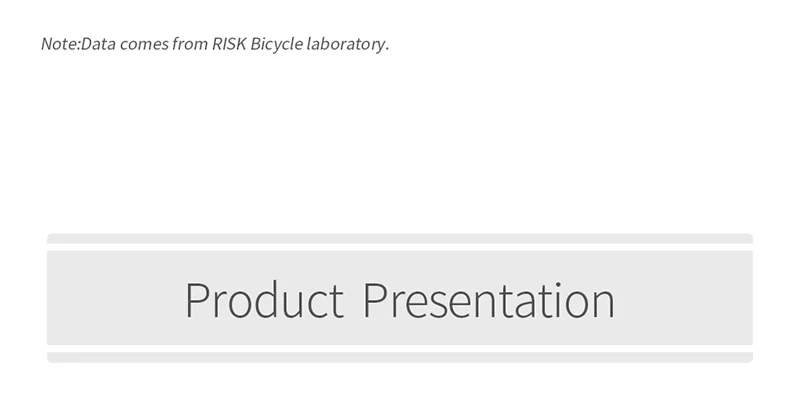Image resolution: width=800 pixels, height=418 pixels.
Task: Click the word Data in the note
Action: click(x=98, y=44)
